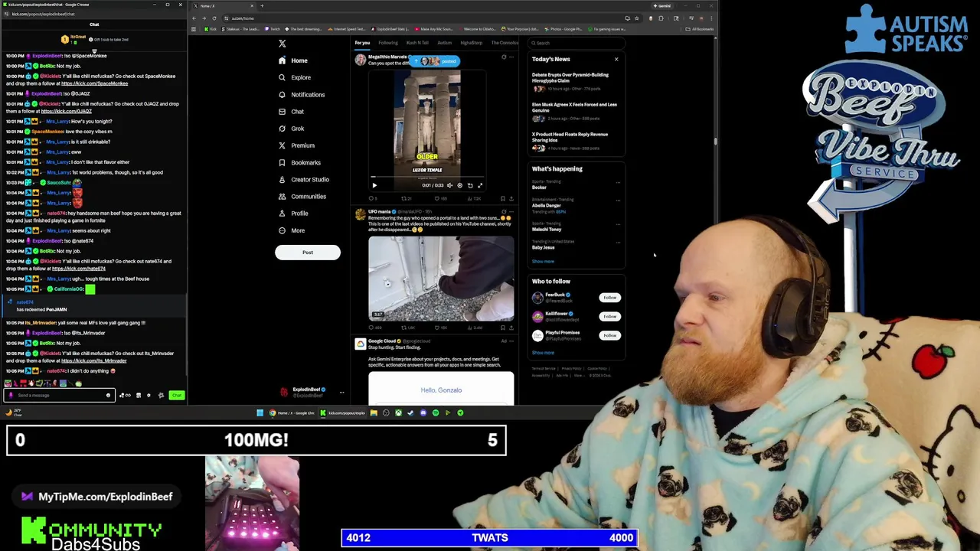This screenshot has width=980, height=551.
Task: Bookmark this page star icon
Action: (636, 18)
